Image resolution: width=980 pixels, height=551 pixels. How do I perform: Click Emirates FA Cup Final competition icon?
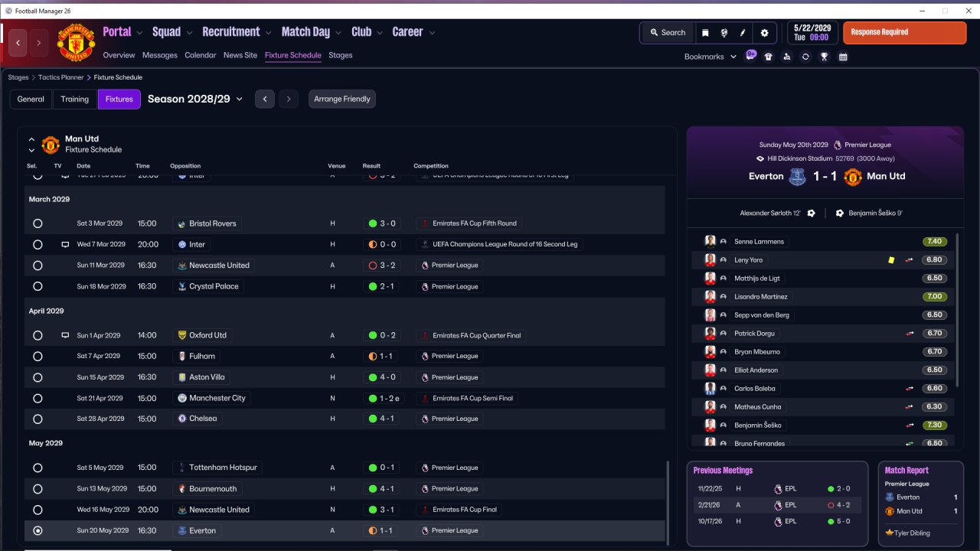(x=426, y=510)
